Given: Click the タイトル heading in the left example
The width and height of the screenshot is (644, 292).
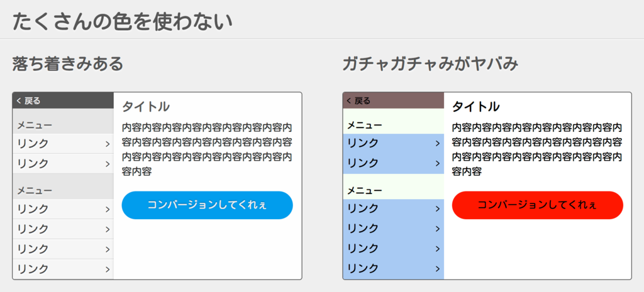Looking at the screenshot, I should click(x=146, y=107).
